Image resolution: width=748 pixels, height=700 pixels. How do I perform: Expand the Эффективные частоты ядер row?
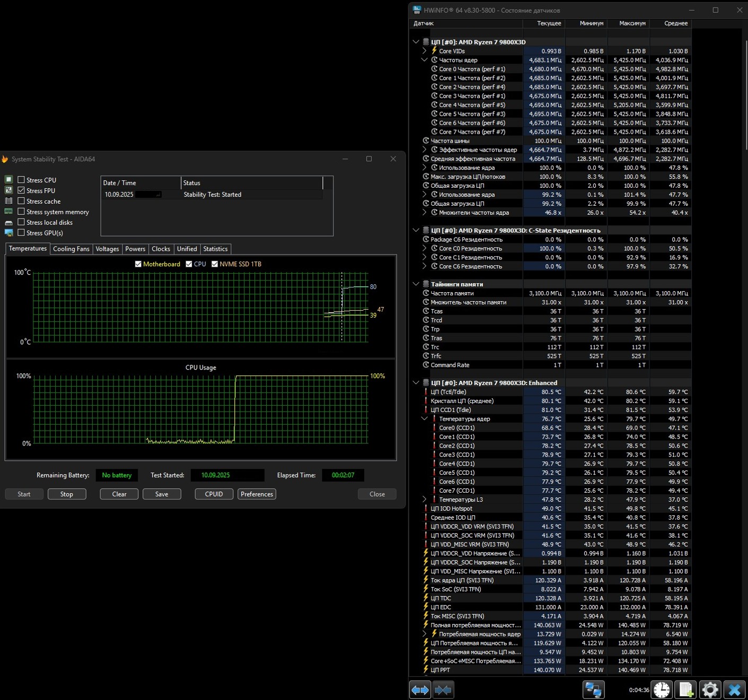(x=425, y=150)
